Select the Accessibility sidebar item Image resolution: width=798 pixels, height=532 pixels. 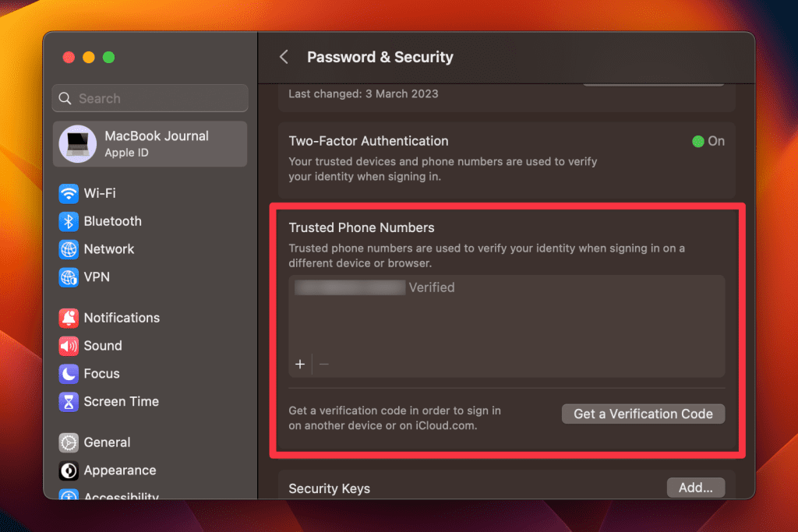121,495
